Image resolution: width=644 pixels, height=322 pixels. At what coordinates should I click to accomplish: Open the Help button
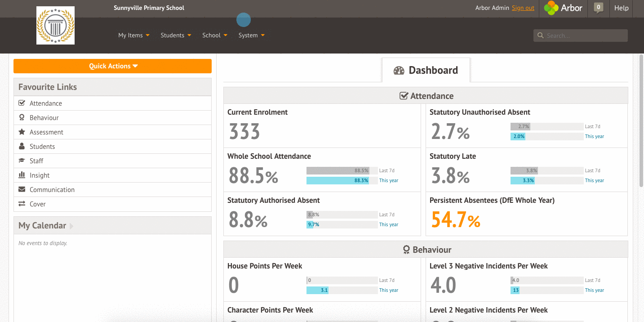[x=622, y=8]
